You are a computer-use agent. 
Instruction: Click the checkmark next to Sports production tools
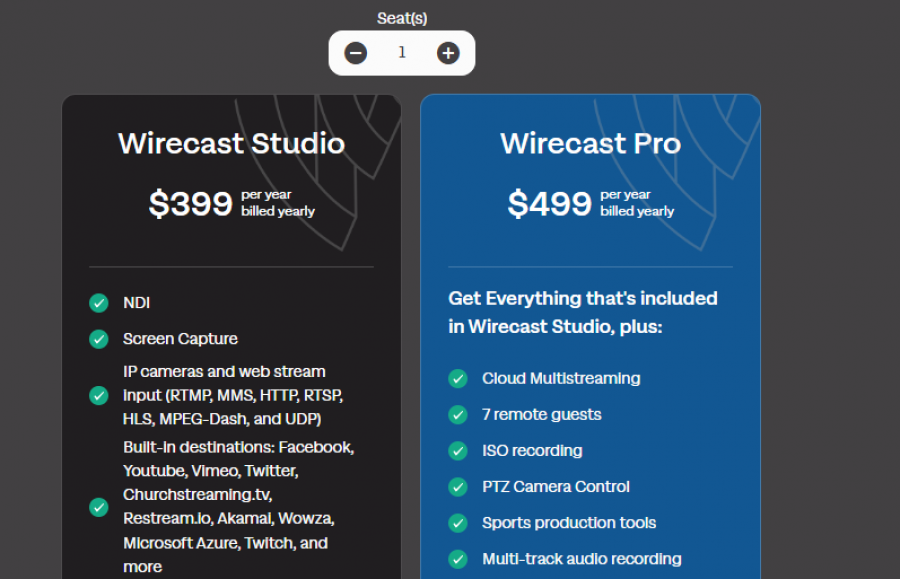(x=458, y=523)
